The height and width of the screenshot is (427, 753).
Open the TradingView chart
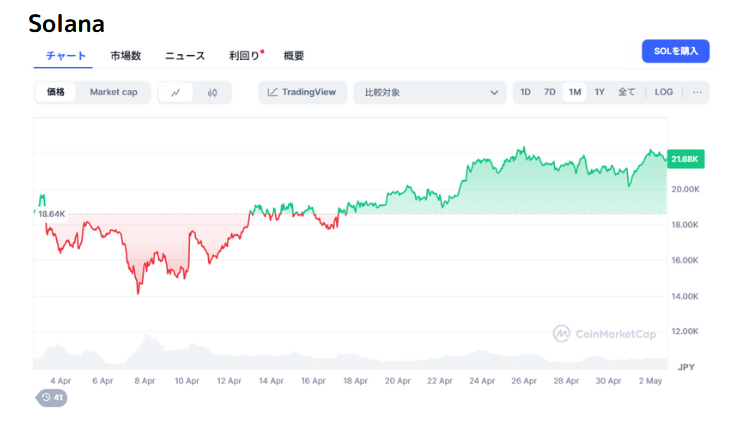click(x=302, y=92)
